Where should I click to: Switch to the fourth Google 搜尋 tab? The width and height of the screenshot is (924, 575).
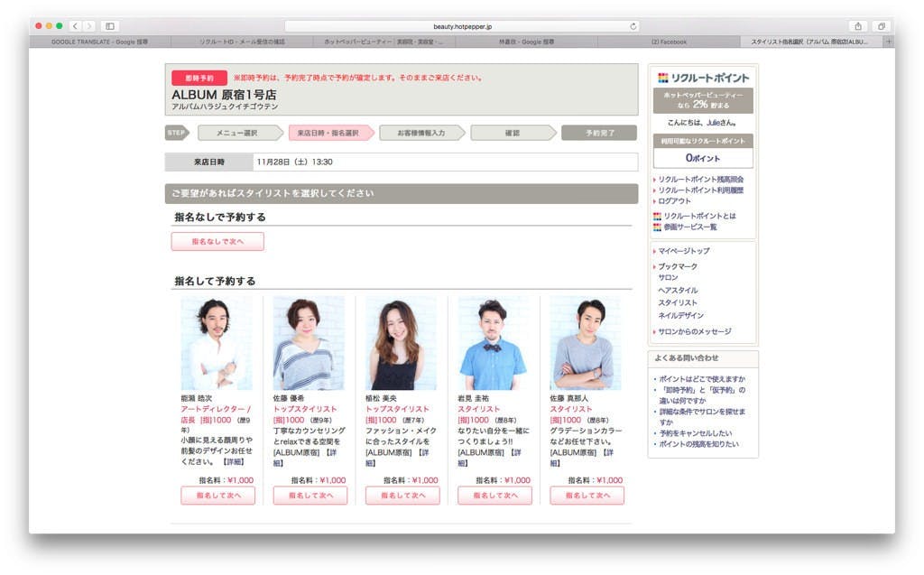(x=526, y=42)
